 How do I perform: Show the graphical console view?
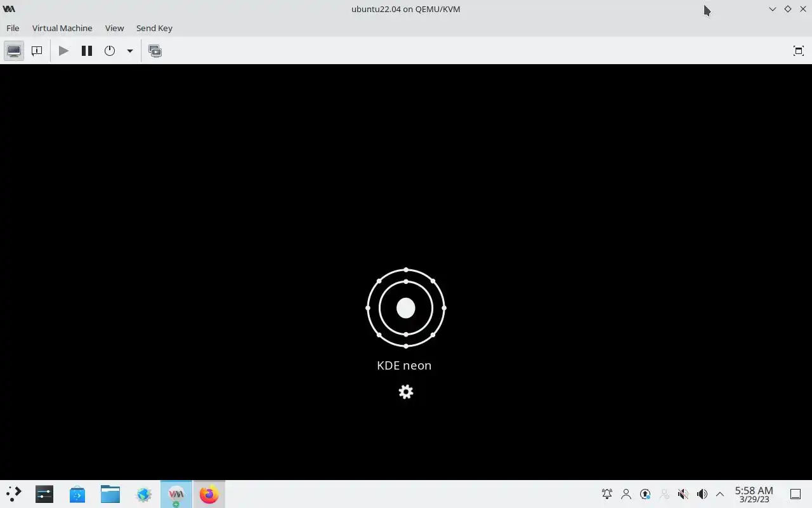(x=14, y=51)
